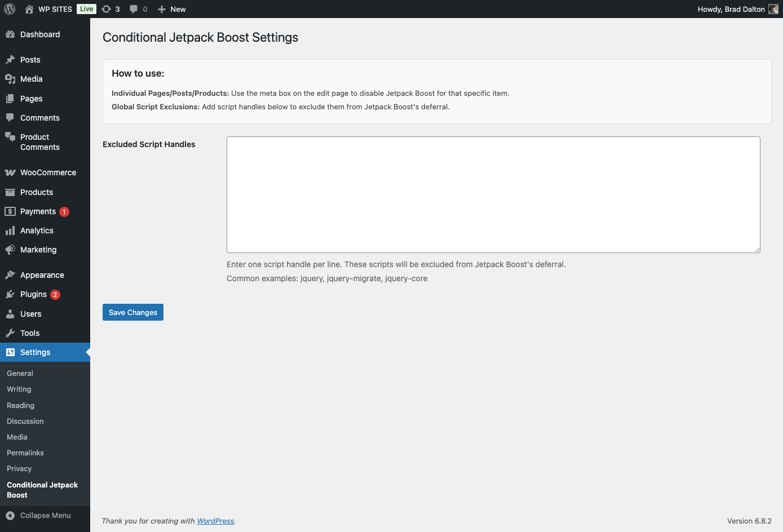Go to Permalinks settings submenu
Screen dimensions: 783x532
click(x=25, y=453)
